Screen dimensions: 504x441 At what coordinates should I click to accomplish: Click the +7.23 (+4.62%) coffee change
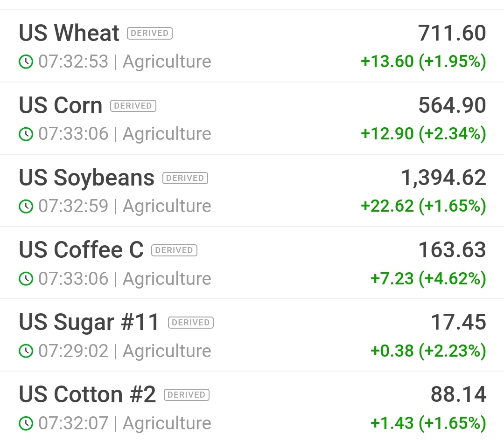[x=428, y=279]
